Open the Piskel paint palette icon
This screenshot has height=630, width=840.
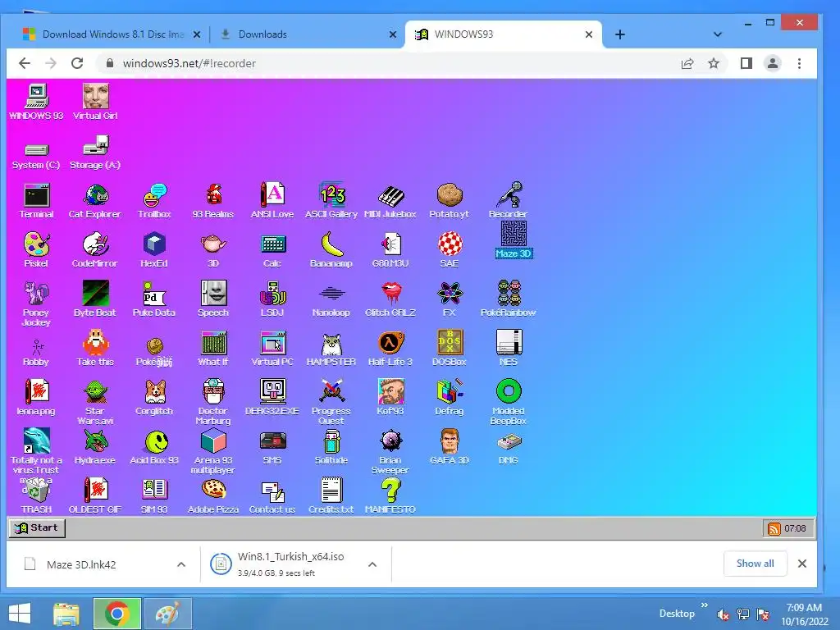pyautogui.click(x=36, y=249)
